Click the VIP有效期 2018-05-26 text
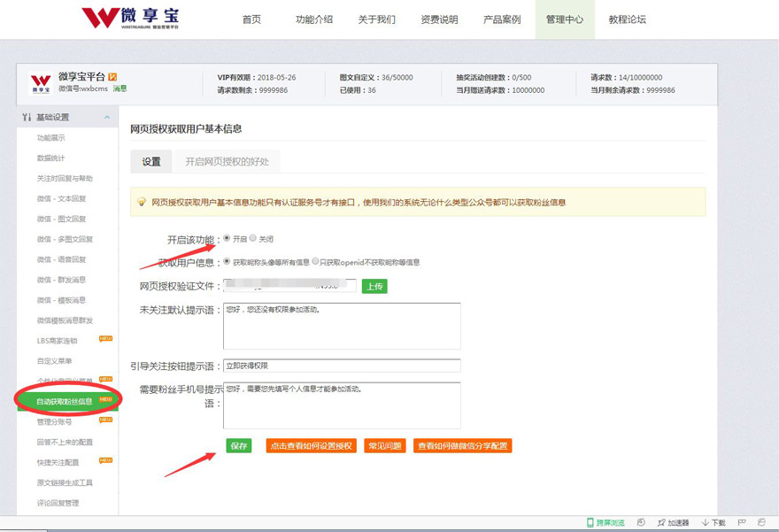Screen dimensions: 779x532 (257, 78)
